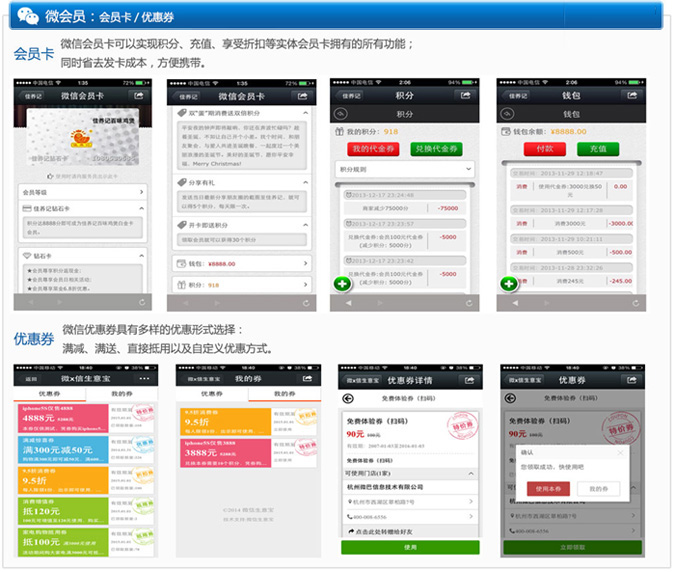Viewport: 675px width, 572px height.
Task: Open the pink 3888元 coupon on 我的券 screen
Action: click(x=248, y=453)
